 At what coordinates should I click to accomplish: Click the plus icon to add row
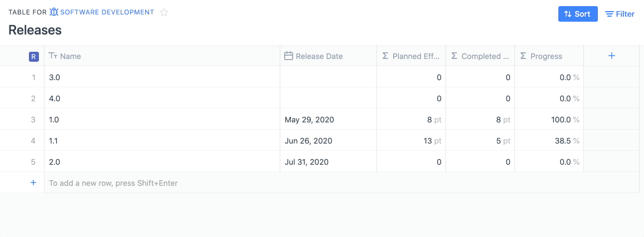point(34,183)
